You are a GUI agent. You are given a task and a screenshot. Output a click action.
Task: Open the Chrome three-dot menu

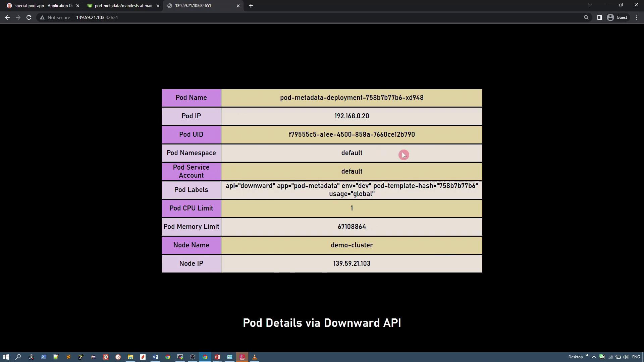click(637, 17)
